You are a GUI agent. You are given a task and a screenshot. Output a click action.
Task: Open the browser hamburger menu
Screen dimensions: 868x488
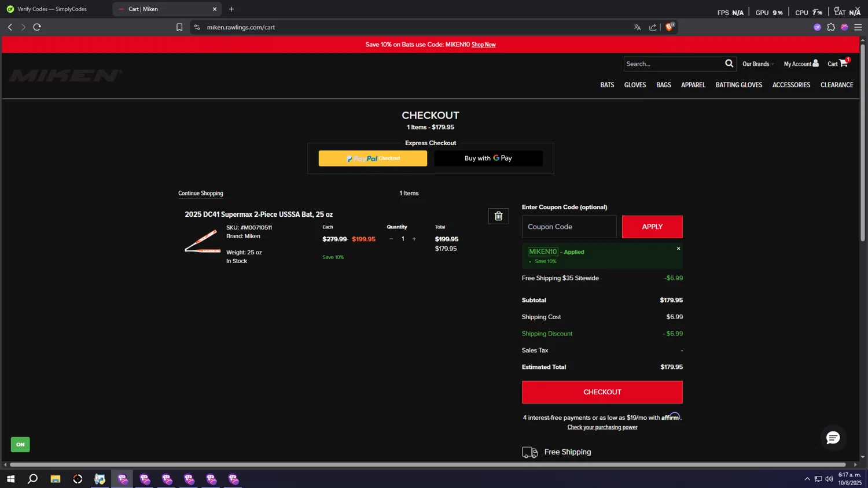[858, 27]
